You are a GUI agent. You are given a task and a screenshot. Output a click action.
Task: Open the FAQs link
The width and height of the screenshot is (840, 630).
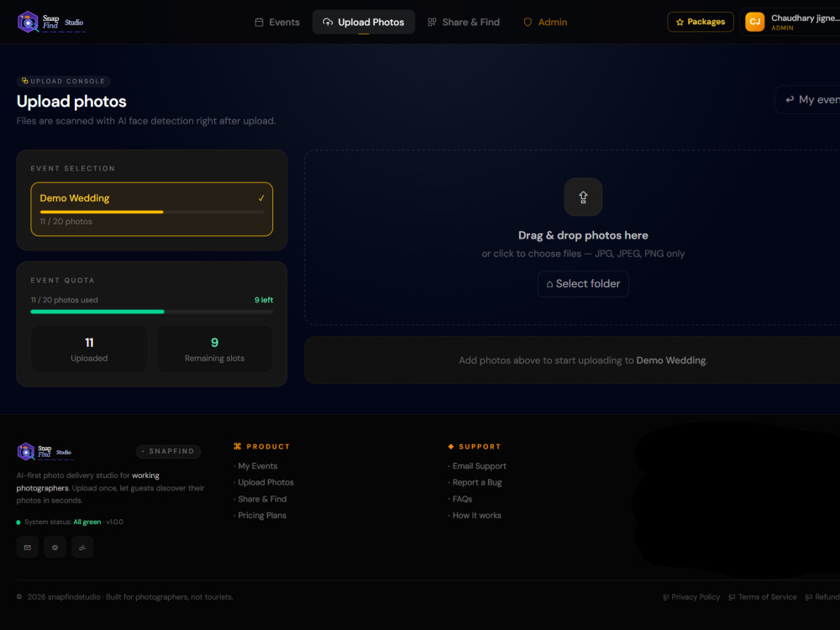point(462,499)
